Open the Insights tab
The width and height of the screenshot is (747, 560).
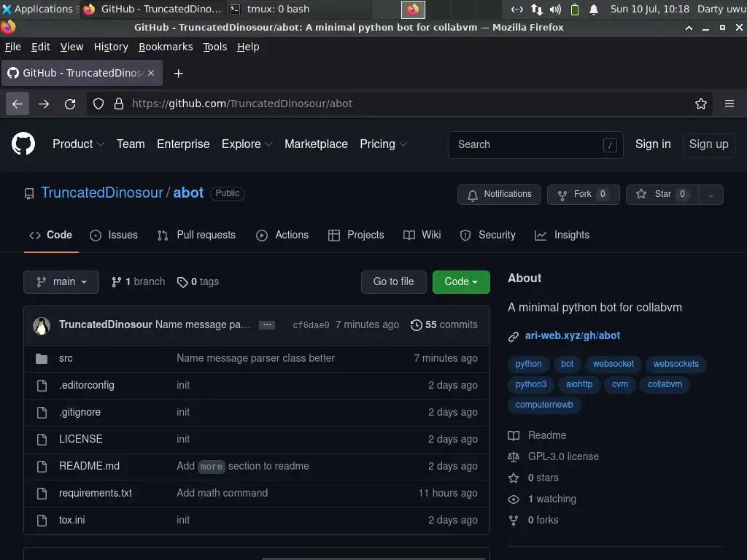point(562,236)
